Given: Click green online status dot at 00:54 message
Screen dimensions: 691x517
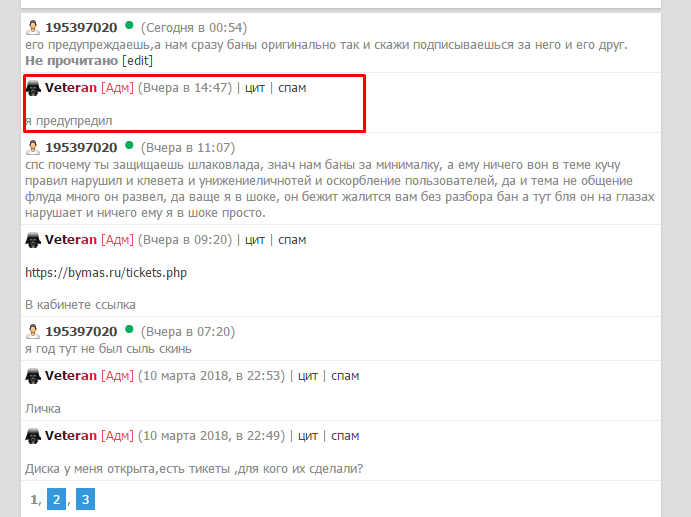Looking at the screenshot, I should 129,26.
